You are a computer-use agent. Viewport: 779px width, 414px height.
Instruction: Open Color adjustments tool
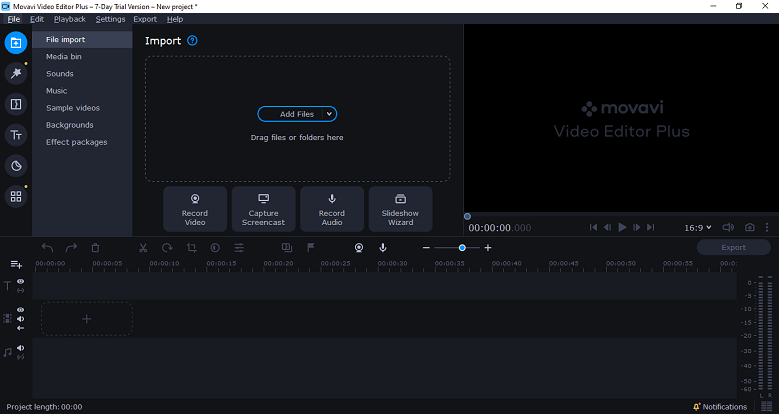[215, 248]
